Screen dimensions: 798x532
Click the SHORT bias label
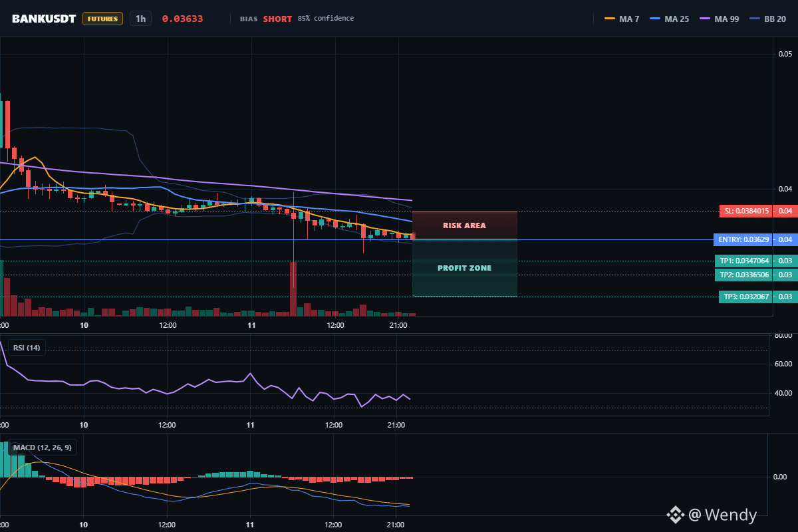(x=277, y=19)
